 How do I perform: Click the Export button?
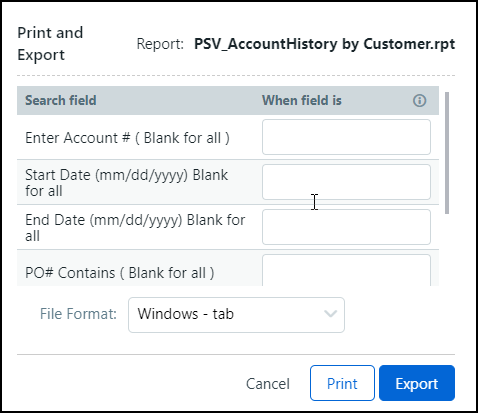[x=417, y=383]
